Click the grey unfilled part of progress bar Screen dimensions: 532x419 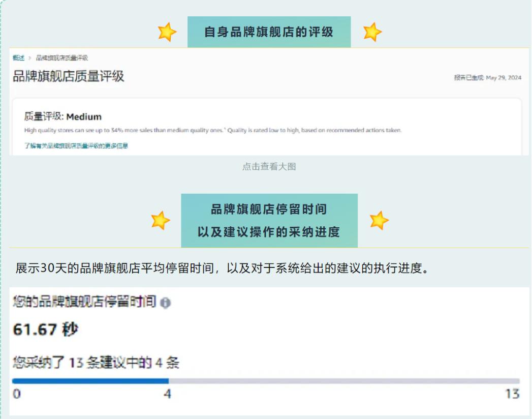(344, 381)
